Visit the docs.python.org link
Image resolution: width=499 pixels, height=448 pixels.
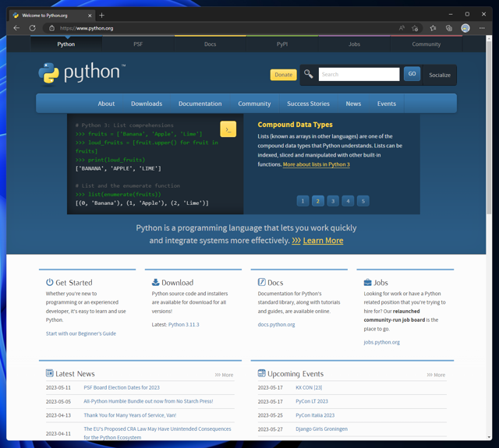tap(276, 325)
